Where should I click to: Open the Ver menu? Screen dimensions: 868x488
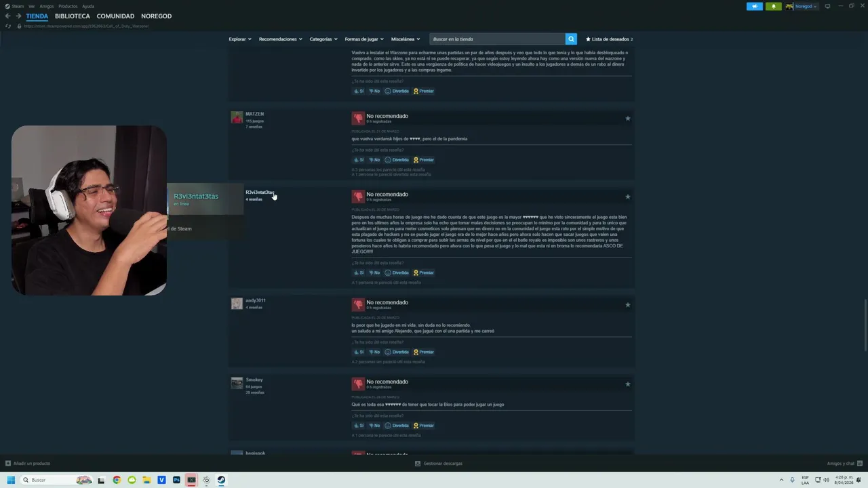pos(31,6)
